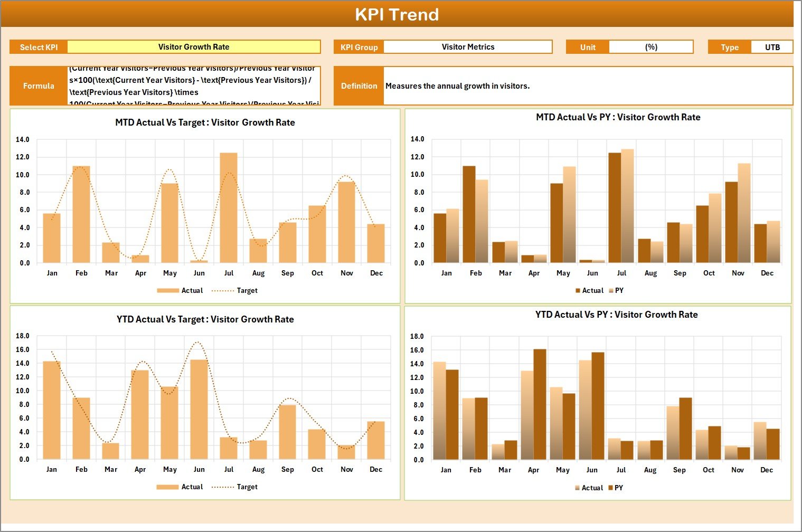Image resolution: width=802 pixels, height=532 pixels.
Task: Open the Select KPI input showing Visitor Growth Rate
Action: tap(194, 46)
